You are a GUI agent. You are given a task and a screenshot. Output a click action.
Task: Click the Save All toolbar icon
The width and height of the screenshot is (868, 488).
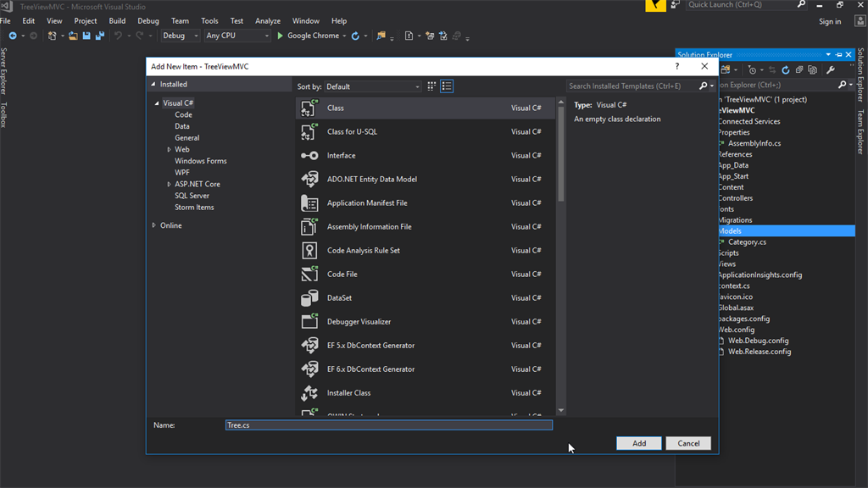[99, 36]
